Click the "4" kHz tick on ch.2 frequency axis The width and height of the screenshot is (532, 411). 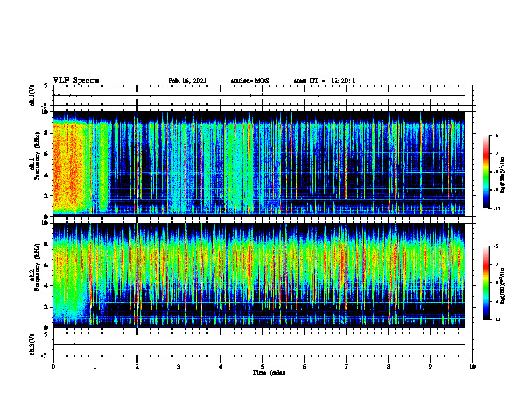[47, 286]
